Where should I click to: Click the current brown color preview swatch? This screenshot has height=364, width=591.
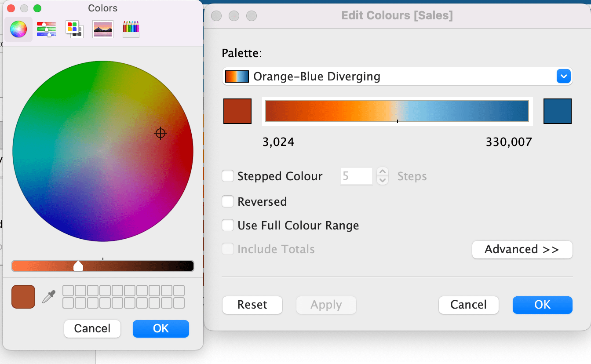tap(23, 297)
